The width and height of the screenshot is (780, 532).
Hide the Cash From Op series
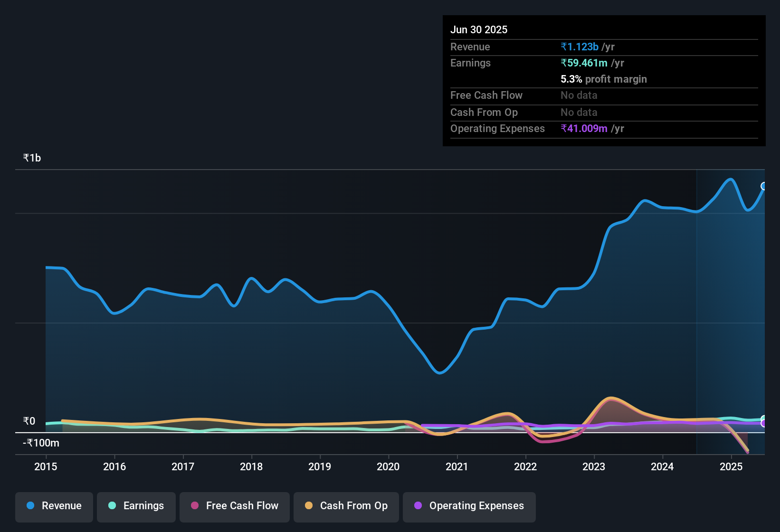(346, 507)
